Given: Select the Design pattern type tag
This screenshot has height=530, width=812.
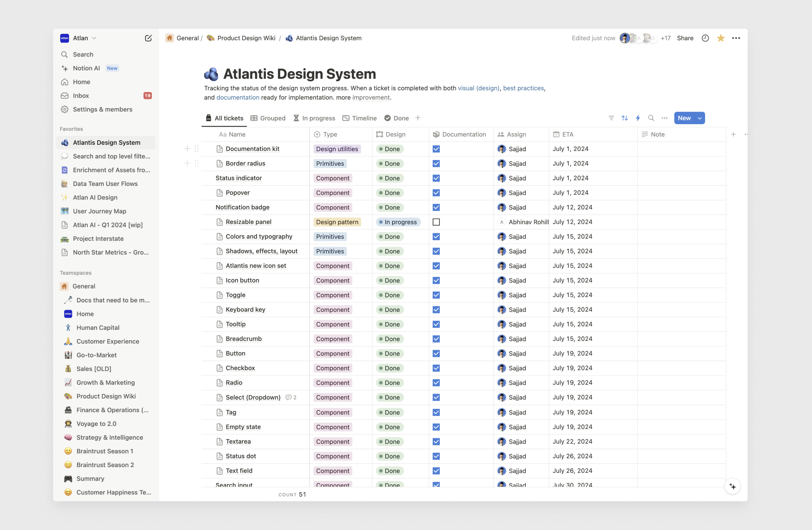Looking at the screenshot, I should tap(337, 222).
